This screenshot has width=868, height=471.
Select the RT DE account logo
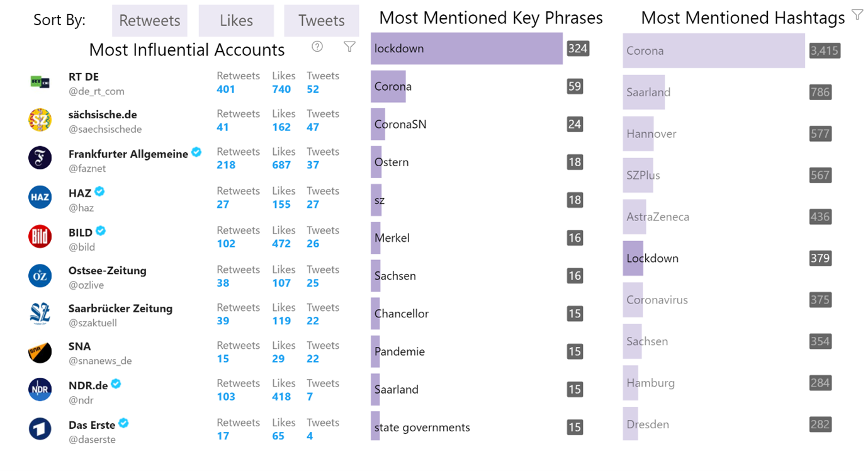pyautogui.click(x=40, y=82)
